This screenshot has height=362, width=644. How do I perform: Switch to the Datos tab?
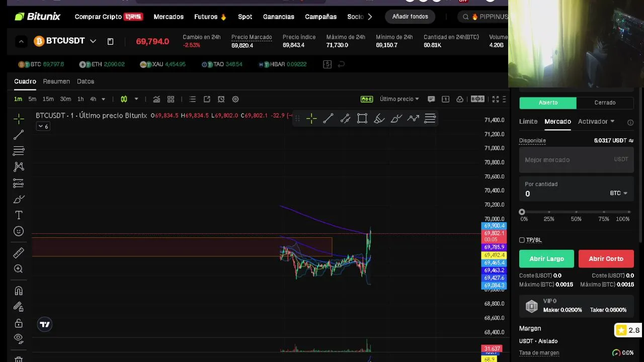[86, 81]
